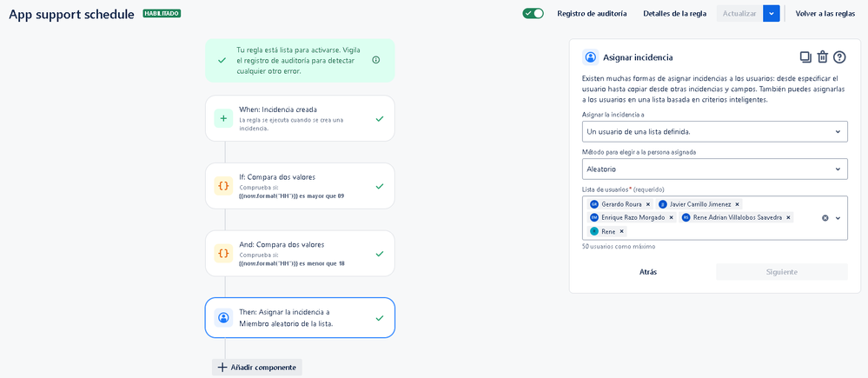Click the user icon on Then: Asignar la incidencia
This screenshot has height=378, width=868.
[x=223, y=318]
